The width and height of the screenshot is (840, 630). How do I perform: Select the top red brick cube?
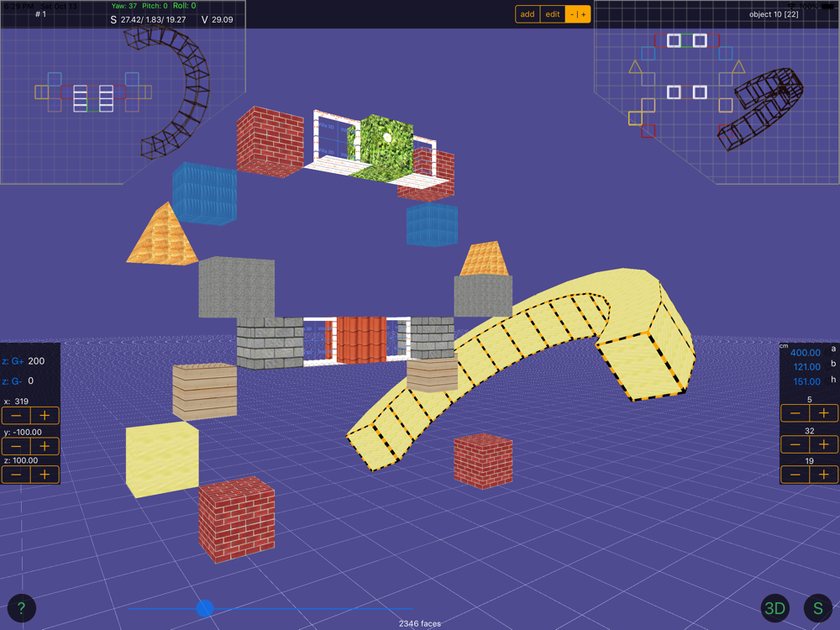pos(270,142)
